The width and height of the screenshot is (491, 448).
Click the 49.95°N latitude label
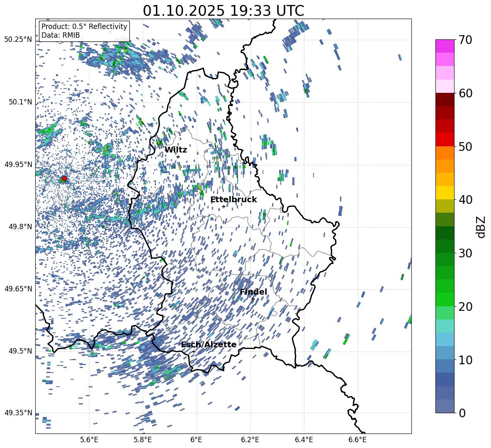18,165
